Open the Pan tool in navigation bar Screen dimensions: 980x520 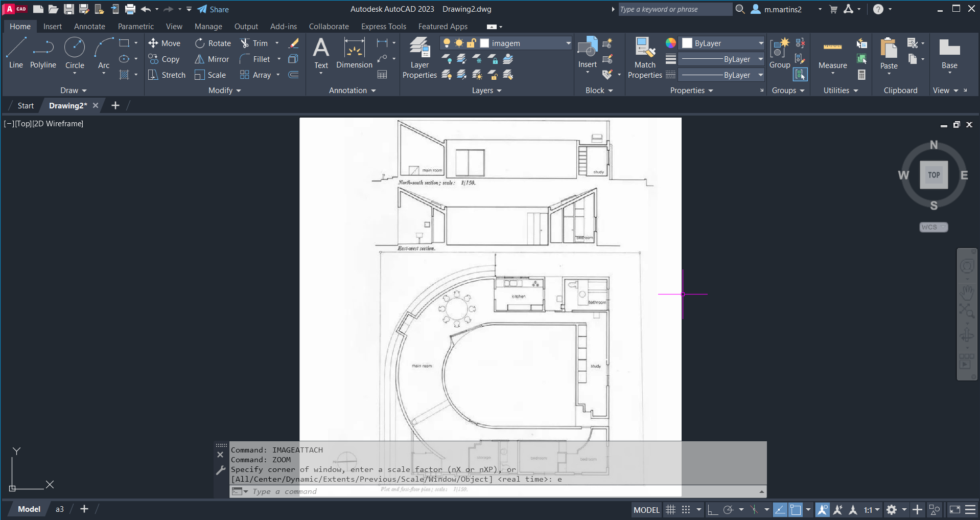coord(967,292)
